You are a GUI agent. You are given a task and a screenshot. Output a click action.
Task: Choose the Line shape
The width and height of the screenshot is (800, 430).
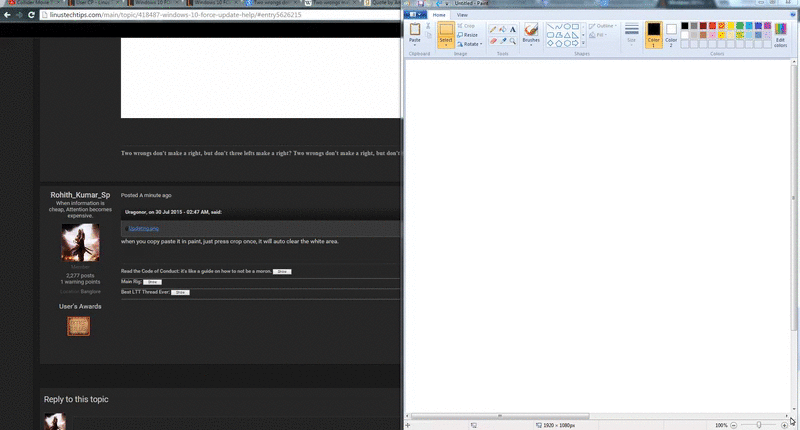tap(550, 27)
